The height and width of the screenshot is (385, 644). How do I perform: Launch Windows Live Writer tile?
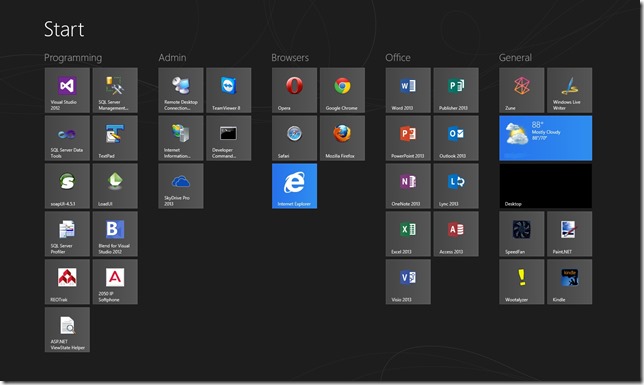[570, 90]
